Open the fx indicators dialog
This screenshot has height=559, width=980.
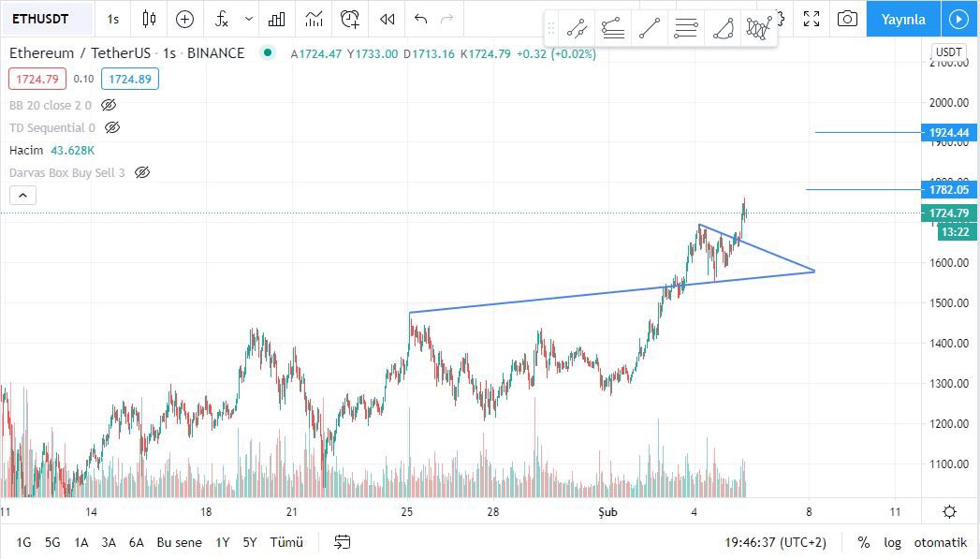(x=221, y=19)
